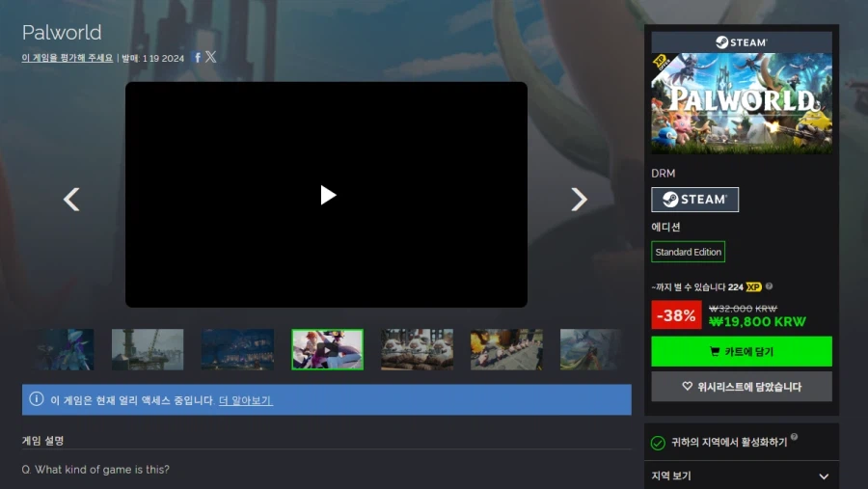The image size is (868, 489).
Task: Click the '게임 설명' section heading
Action: pyautogui.click(x=42, y=441)
